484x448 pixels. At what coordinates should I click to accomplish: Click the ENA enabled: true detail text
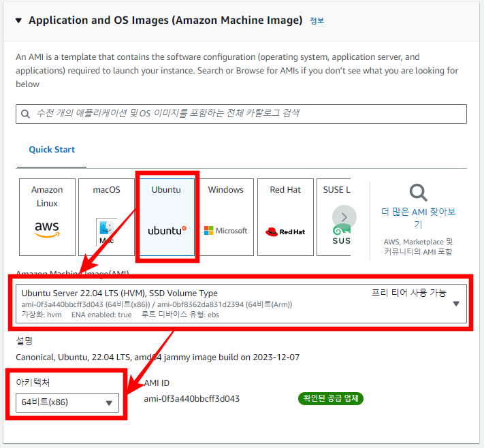101,315
